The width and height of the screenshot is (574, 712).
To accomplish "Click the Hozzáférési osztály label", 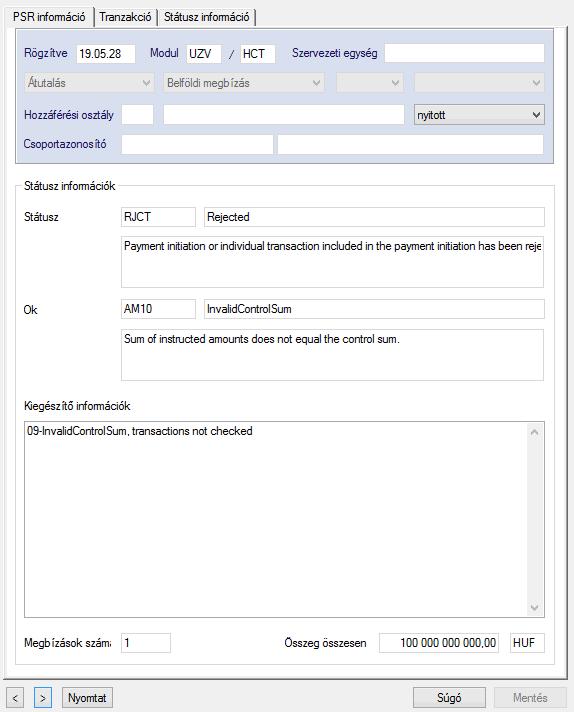I will (x=69, y=115).
